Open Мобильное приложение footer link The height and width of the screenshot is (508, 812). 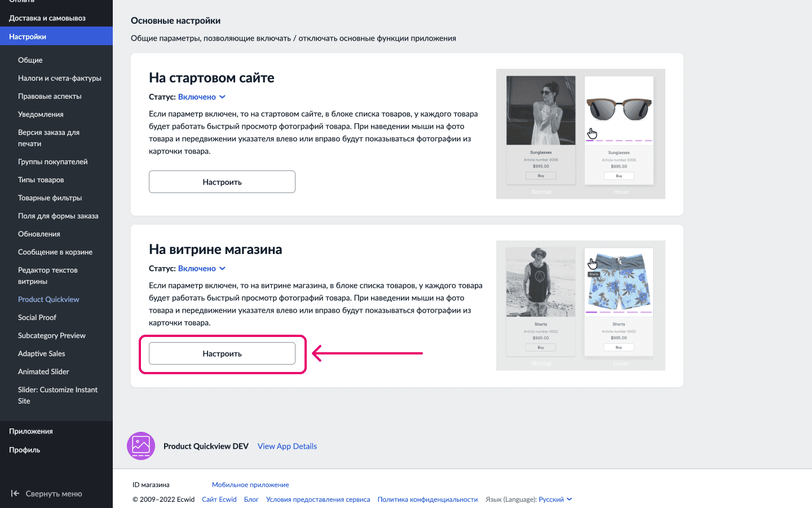tap(250, 485)
